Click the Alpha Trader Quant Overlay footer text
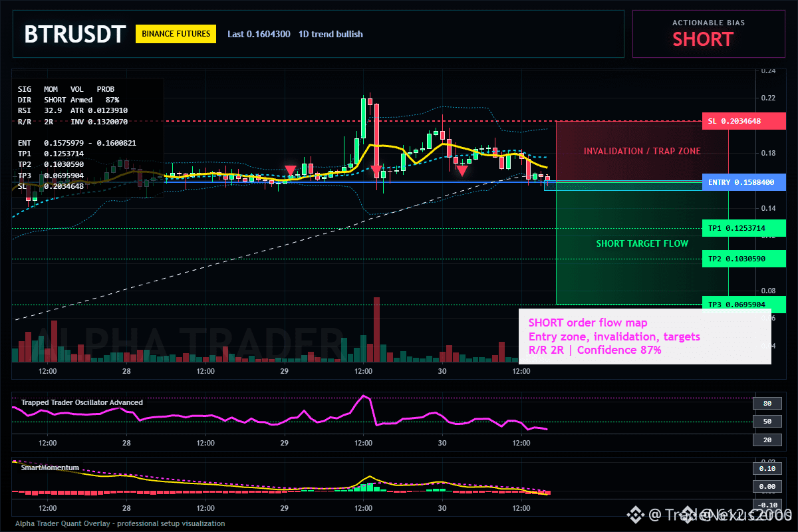798x532 pixels. (120, 523)
